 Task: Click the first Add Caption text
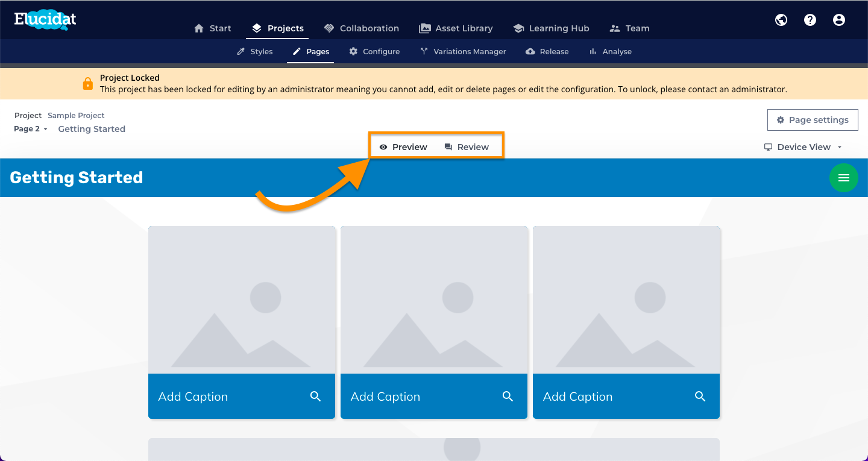tap(193, 397)
